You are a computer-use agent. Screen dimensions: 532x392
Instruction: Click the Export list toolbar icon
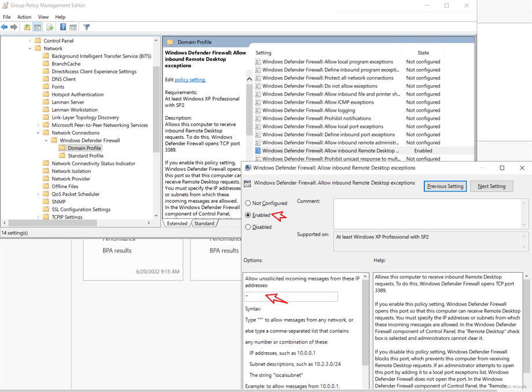(x=50, y=27)
